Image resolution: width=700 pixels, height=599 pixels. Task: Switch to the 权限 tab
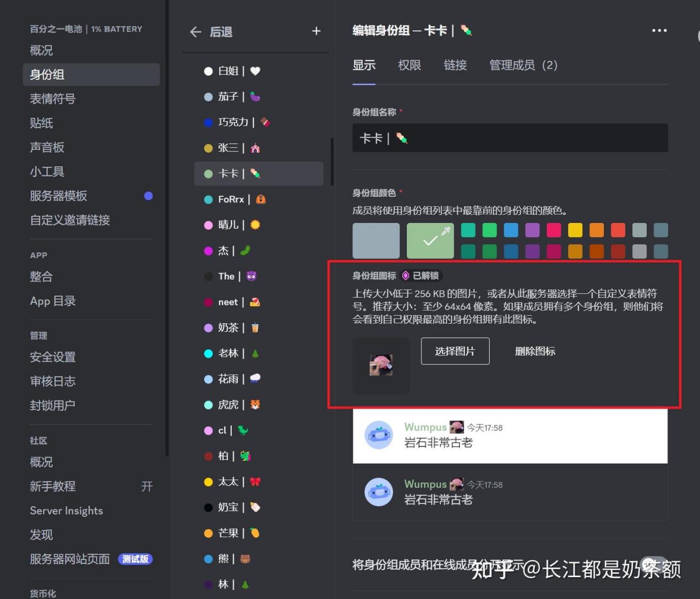[x=410, y=65]
